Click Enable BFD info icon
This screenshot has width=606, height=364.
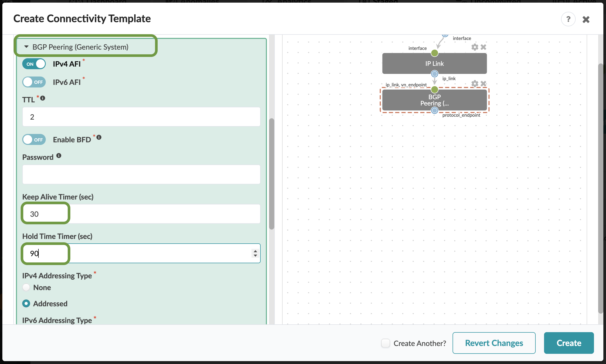coord(99,137)
